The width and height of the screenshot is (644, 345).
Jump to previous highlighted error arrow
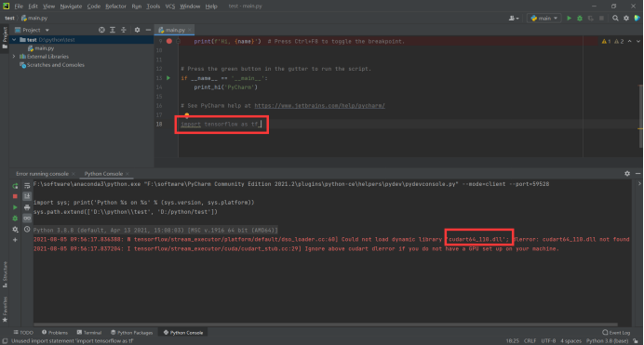pyautogui.click(x=630, y=41)
